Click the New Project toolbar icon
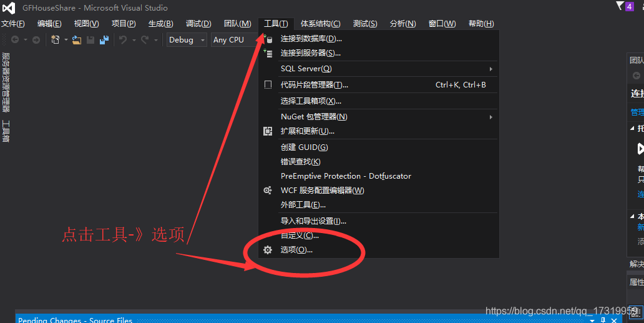Viewport: 644px width, 323px height. tap(55, 39)
